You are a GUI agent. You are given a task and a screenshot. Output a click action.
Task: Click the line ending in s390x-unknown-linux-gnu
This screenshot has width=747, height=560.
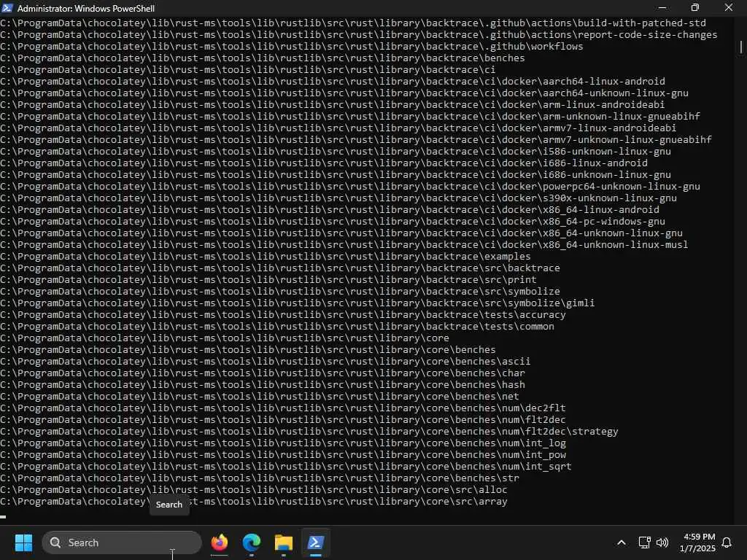338,198
